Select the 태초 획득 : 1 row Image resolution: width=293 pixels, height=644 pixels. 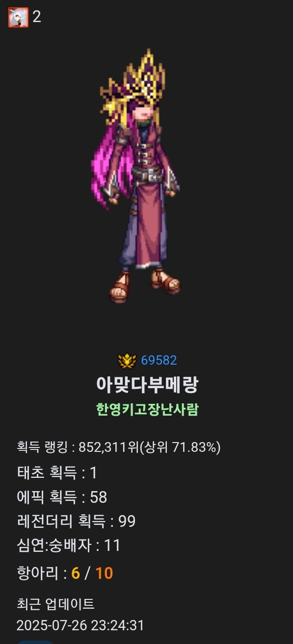point(57,473)
